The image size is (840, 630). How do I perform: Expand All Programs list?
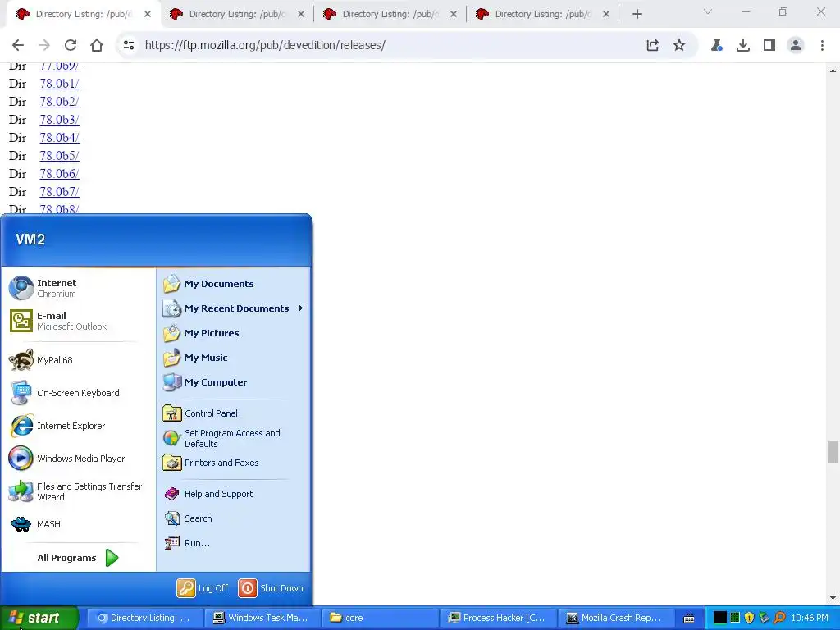78,558
